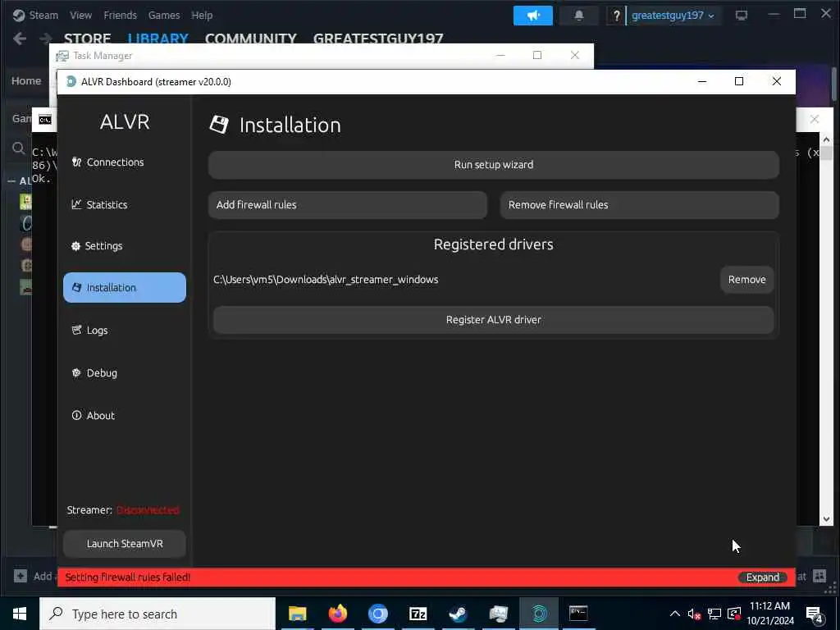Switch to Task Manager via taskbar icon
Screen dimensions: 840x630
(498, 614)
